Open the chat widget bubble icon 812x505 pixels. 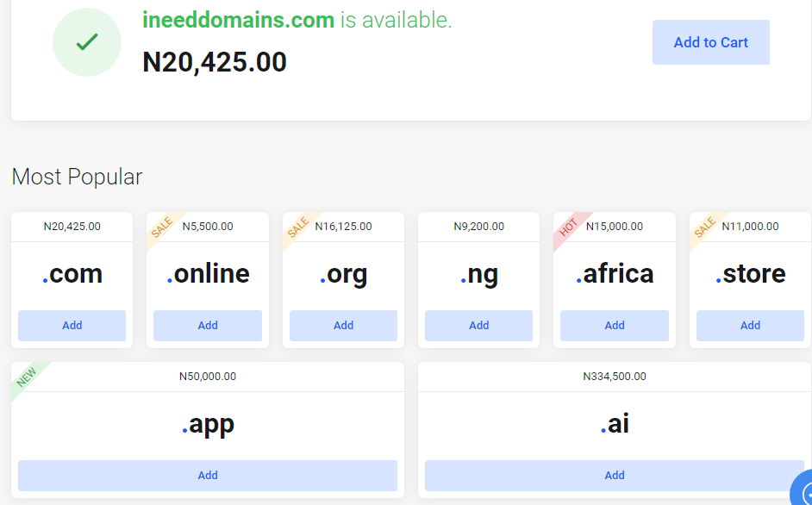click(x=803, y=493)
